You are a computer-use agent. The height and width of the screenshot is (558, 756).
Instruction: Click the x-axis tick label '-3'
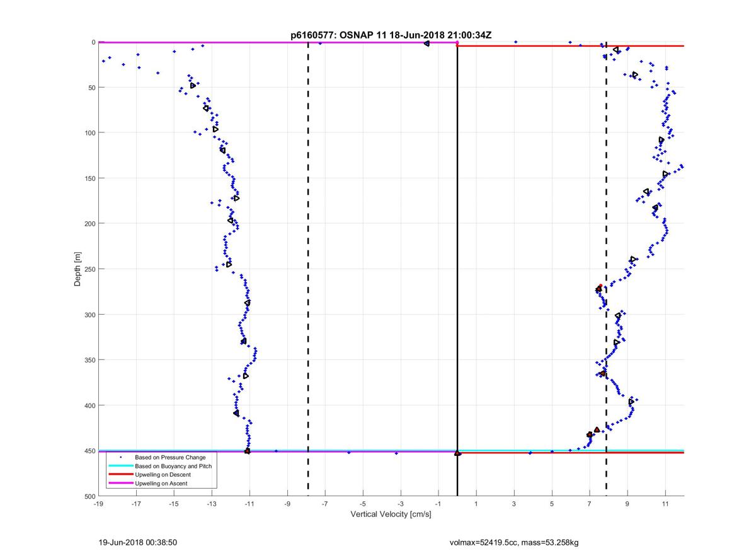pyautogui.click(x=401, y=504)
